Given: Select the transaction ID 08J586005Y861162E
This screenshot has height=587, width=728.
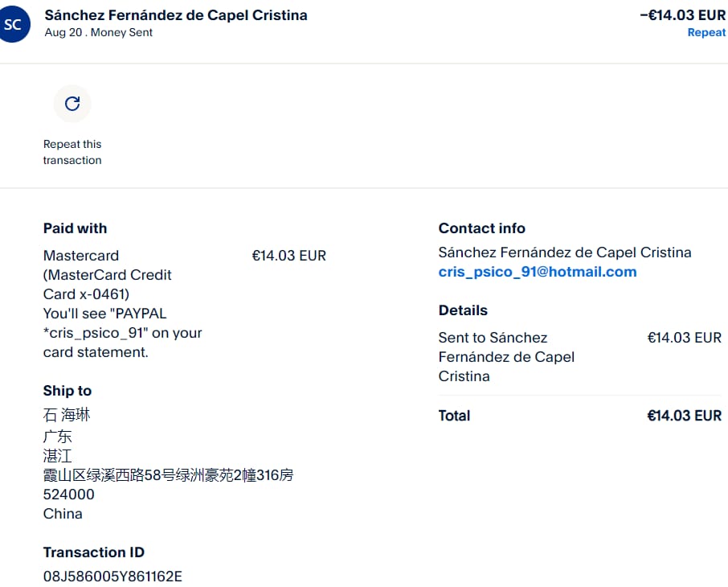Looking at the screenshot, I should [112, 576].
